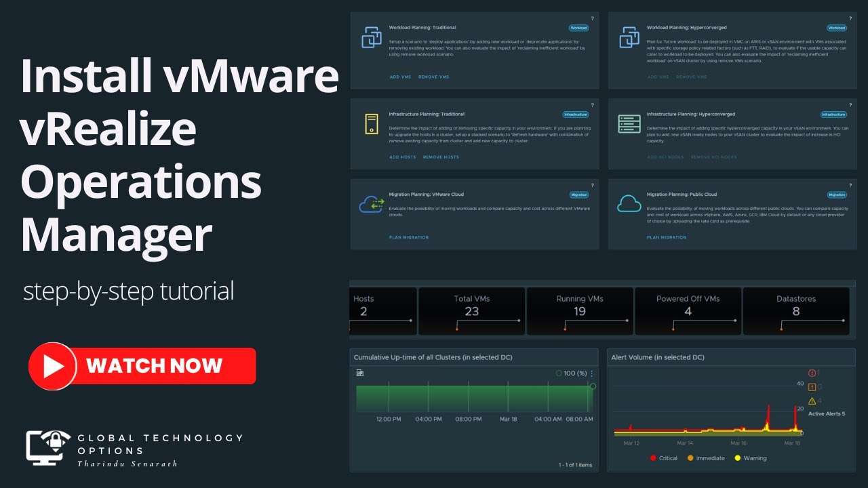Viewport: 868px width, 488px height.
Task: Open help on Workload Planning: Hyperconverged card
Action: point(850,18)
